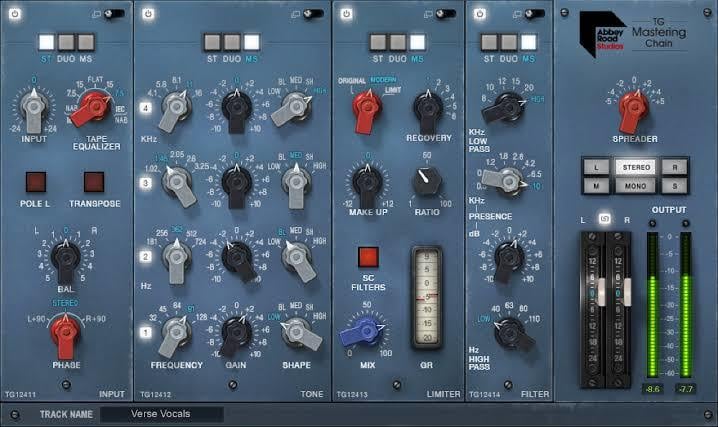Select MS mode on the FILTER module
The image size is (718, 427).
(528, 42)
